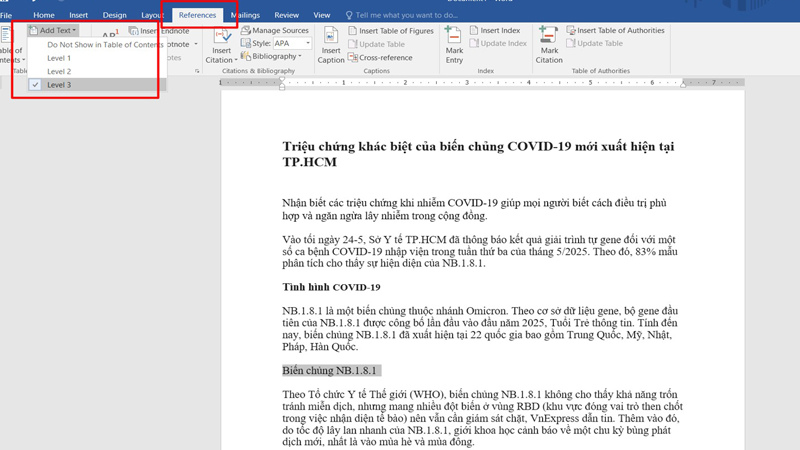Image resolution: width=800 pixels, height=450 pixels.
Task: Select the checked Level 3 entry
Action: click(x=96, y=85)
